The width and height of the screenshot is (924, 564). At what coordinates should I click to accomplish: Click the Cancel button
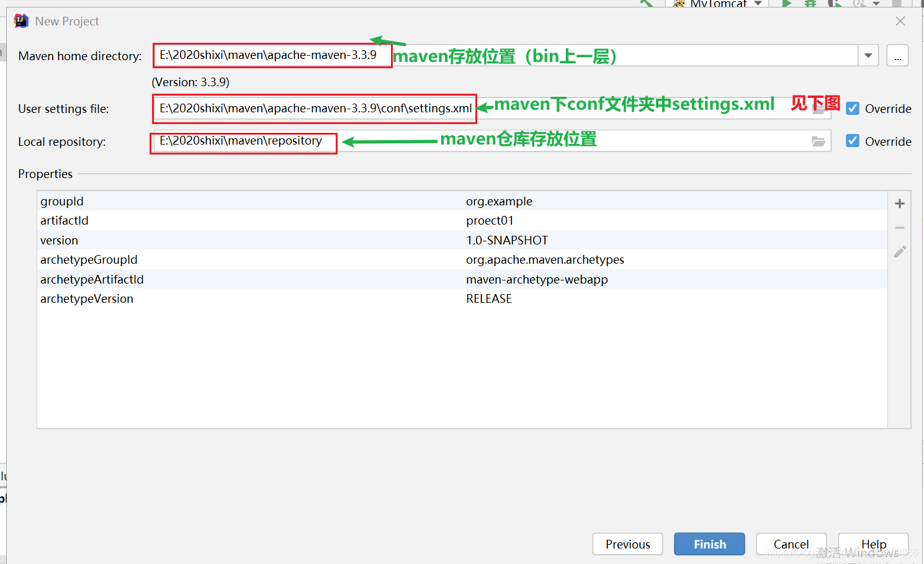pos(791,544)
